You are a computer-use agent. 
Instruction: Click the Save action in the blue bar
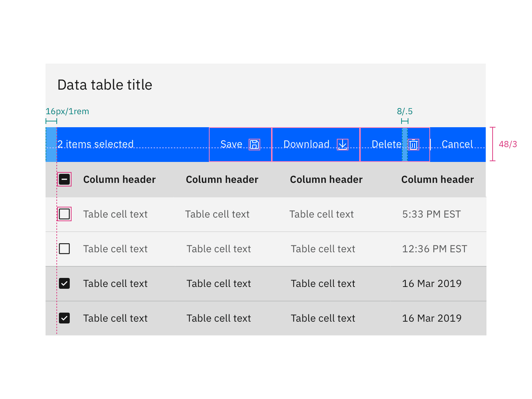click(x=232, y=144)
